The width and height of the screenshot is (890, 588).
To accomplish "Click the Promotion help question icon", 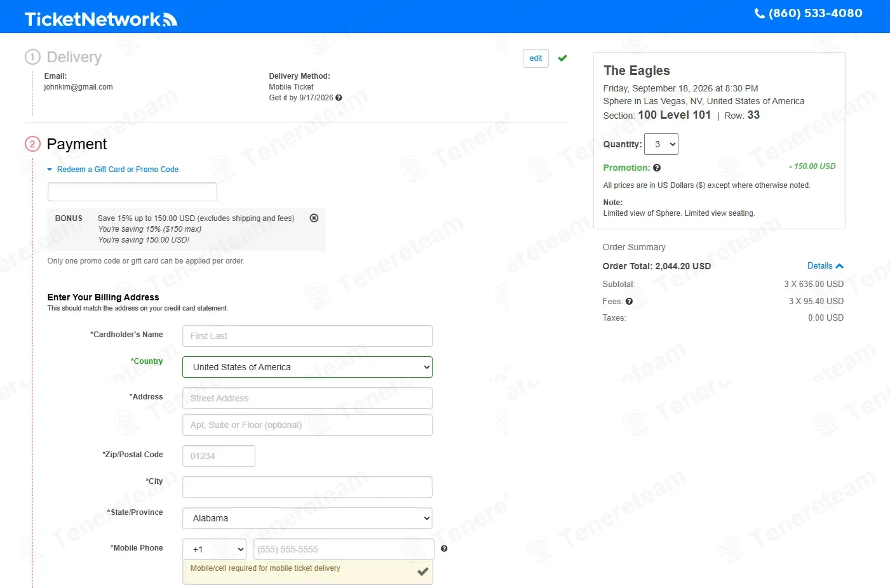I will (657, 168).
